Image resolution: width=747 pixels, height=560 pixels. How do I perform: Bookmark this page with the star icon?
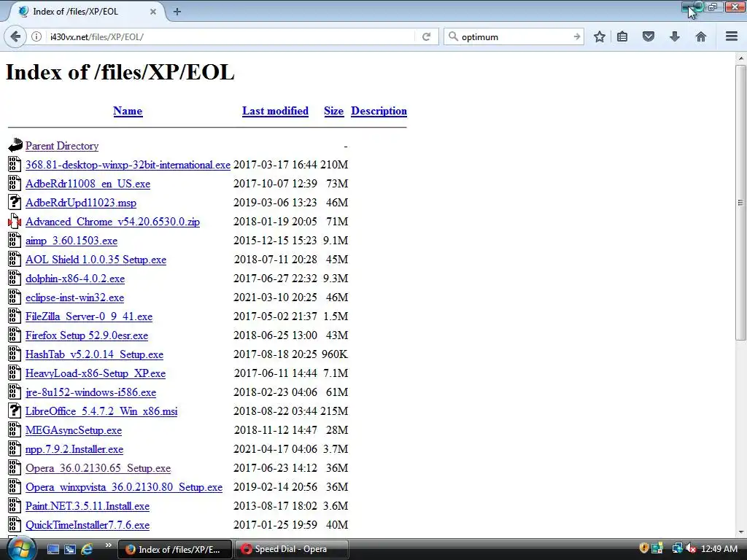(x=600, y=36)
